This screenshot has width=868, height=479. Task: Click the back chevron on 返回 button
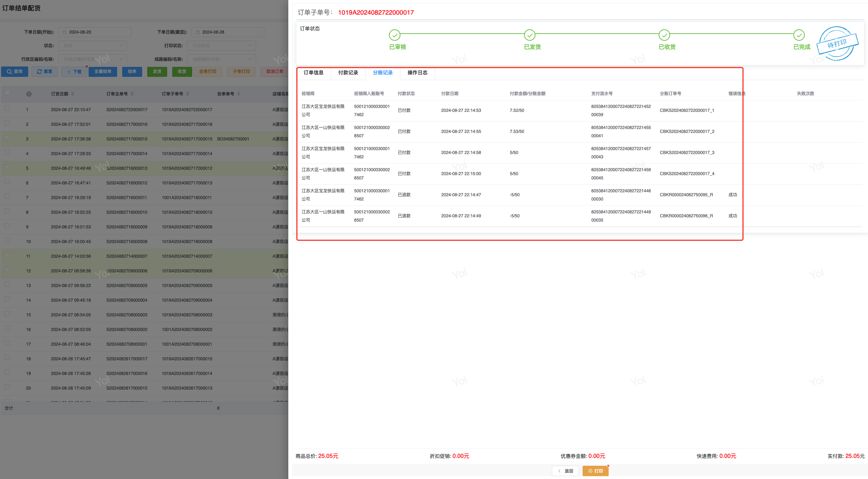coord(559,471)
